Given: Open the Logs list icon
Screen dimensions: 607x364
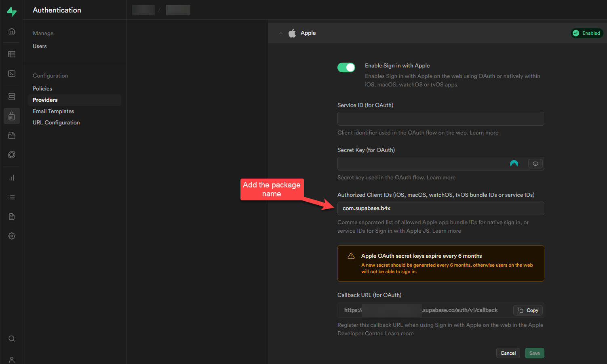Looking at the screenshot, I should (x=12, y=197).
